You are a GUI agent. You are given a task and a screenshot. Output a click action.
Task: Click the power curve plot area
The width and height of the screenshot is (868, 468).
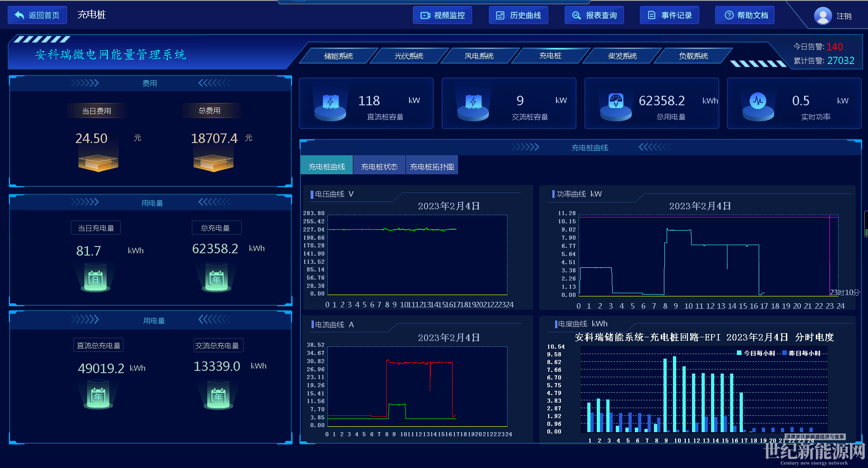tap(709, 255)
